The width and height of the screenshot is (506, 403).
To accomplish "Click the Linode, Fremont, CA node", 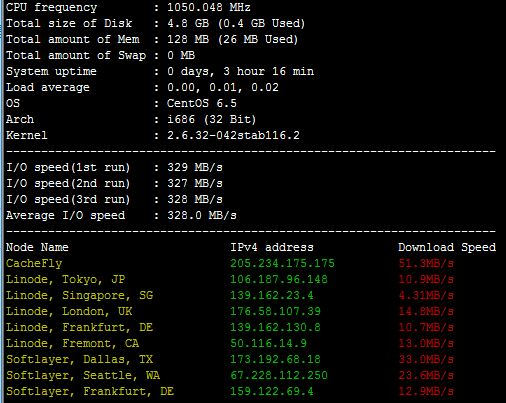I will (x=72, y=343).
